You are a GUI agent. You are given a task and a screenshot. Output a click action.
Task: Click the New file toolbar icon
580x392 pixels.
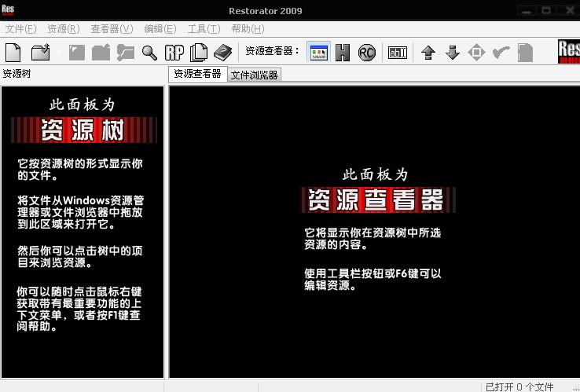point(13,53)
